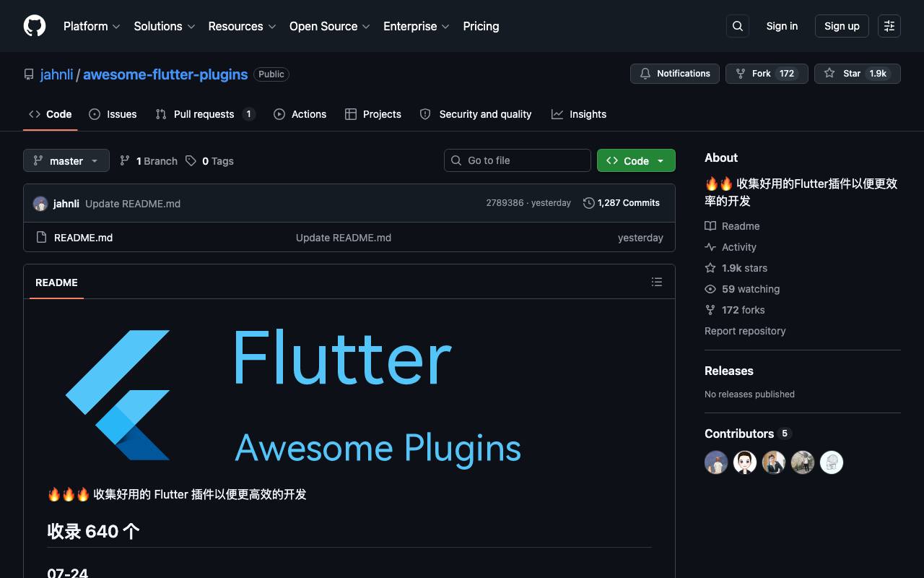Open jahnli author link in commit row
This screenshot has width=924, height=578.
pyautogui.click(x=66, y=204)
